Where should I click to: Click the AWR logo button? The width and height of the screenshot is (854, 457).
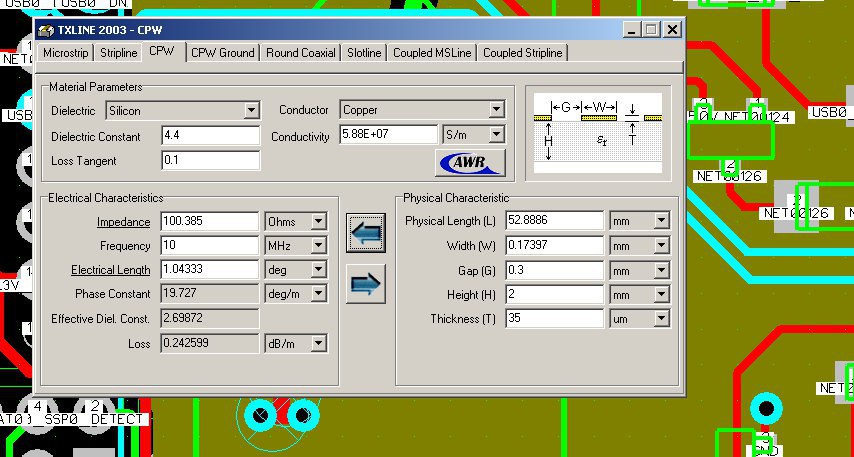[470, 163]
